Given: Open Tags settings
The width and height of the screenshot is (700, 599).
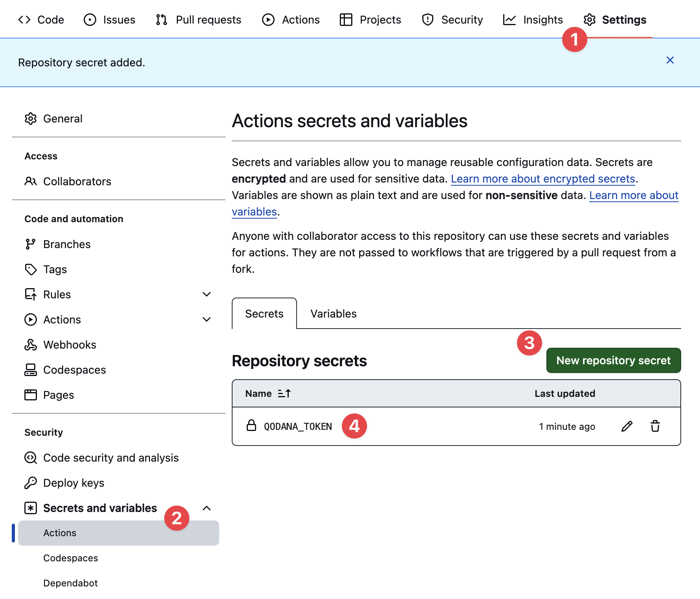Looking at the screenshot, I should click(119, 269).
